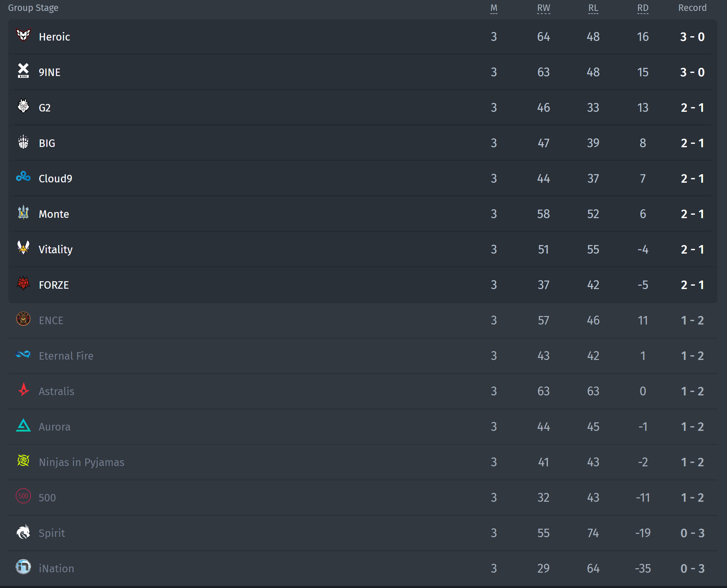Open the Eternal Fire team link
The width and height of the screenshot is (727, 588).
66,356
